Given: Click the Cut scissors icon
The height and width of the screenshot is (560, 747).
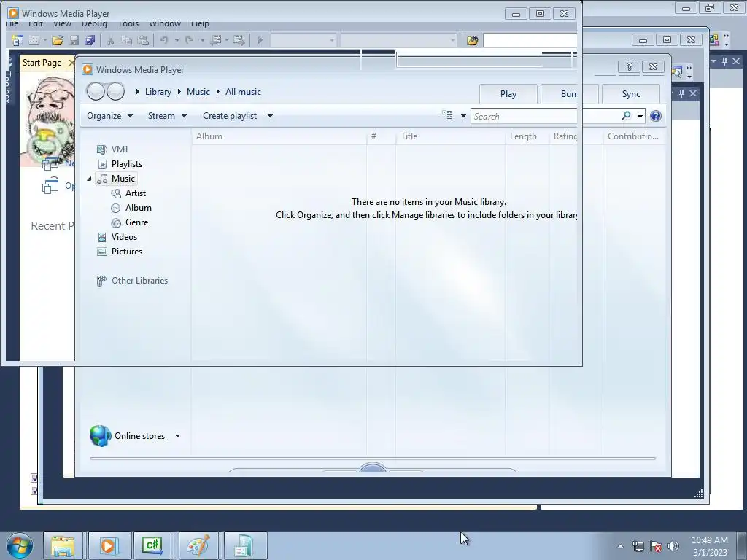Looking at the screenshot, I should pos(111,41).
